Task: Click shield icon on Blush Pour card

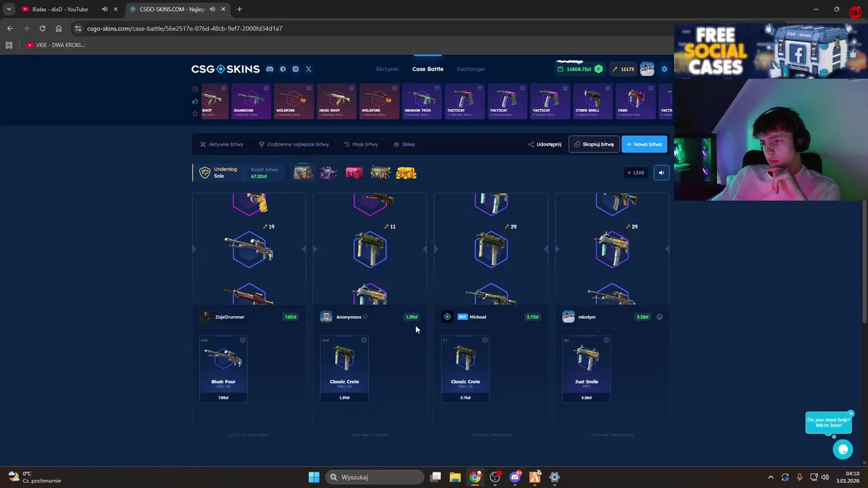Action: click(x=243, y=340)
